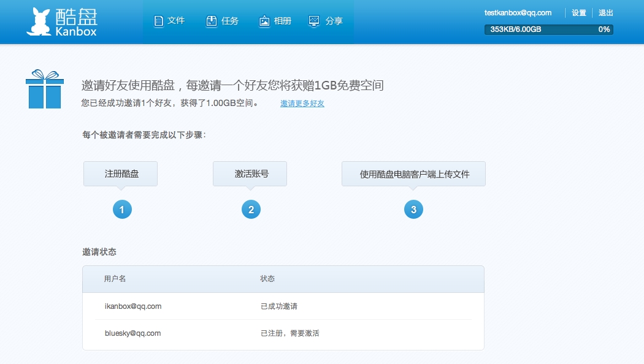
Task: Click the step 3 numbered circle
Action: point(413,210)
